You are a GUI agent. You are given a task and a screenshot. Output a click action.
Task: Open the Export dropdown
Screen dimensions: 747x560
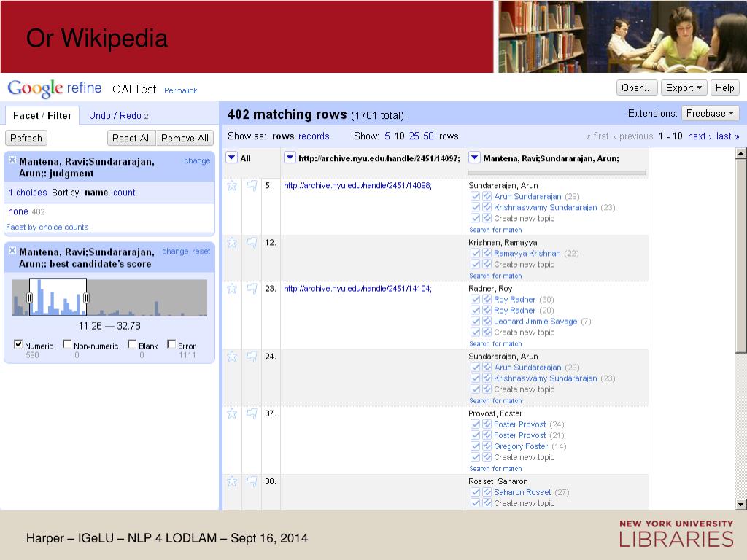tap(684, 88)
